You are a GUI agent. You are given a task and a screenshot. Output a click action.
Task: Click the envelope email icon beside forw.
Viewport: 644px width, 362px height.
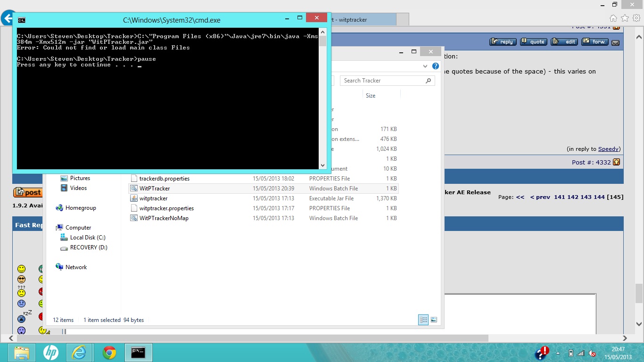616,42
